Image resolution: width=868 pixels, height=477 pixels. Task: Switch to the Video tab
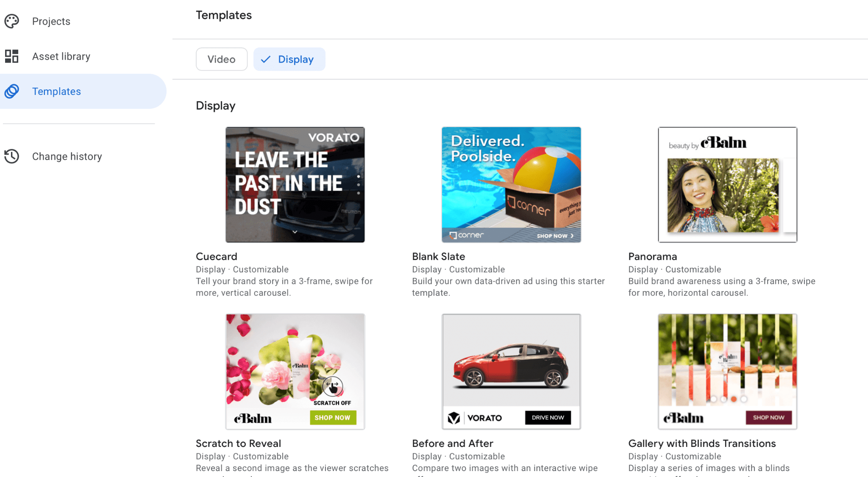point(222,59)
